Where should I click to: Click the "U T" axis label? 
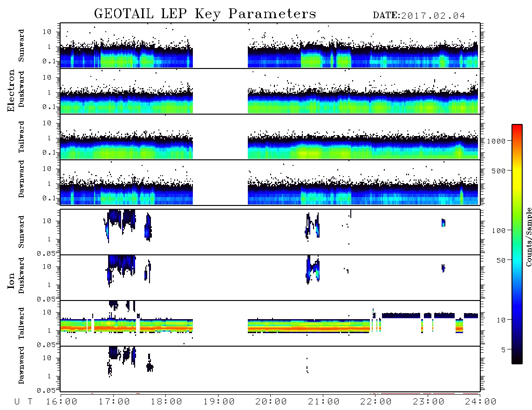tap(24, 402)
